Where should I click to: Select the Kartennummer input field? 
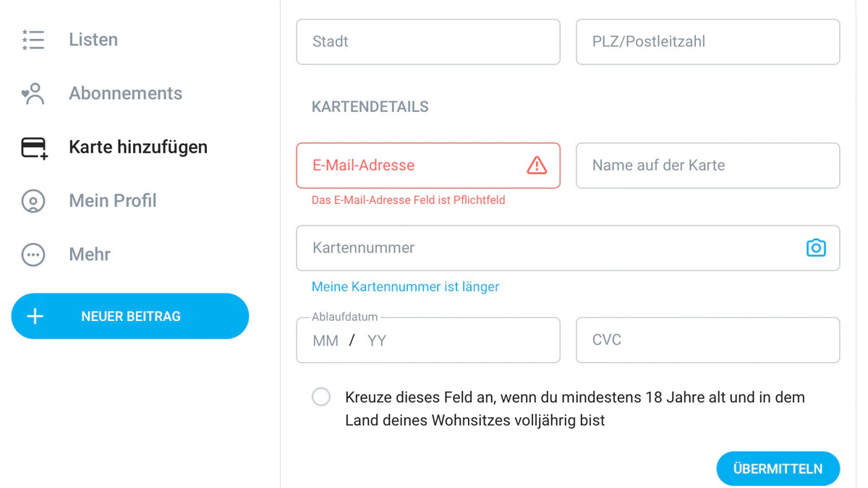click(550, 248)
